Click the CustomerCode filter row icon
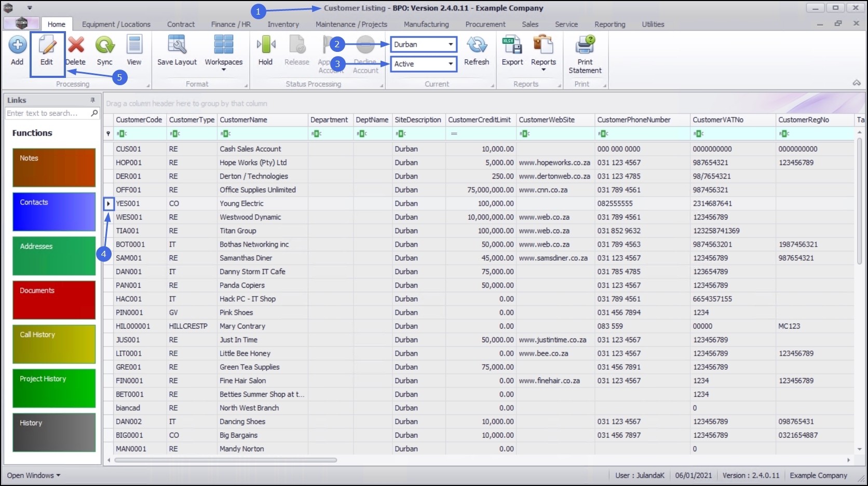 [122, 133]
